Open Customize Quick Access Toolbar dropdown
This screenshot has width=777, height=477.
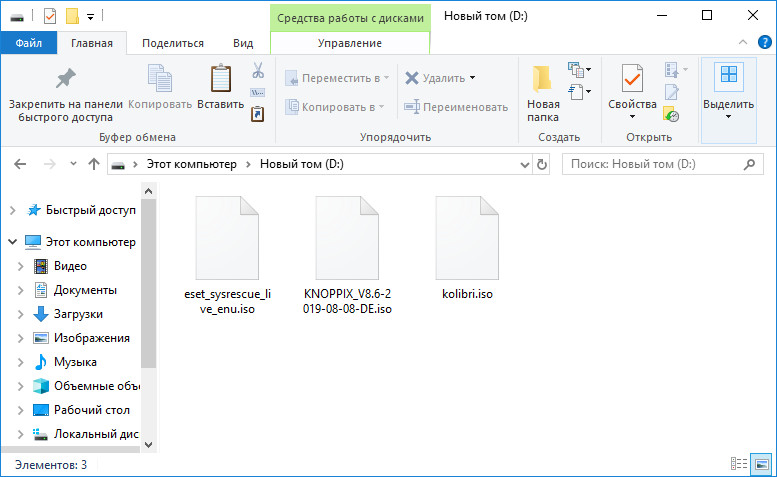(90, 17)
